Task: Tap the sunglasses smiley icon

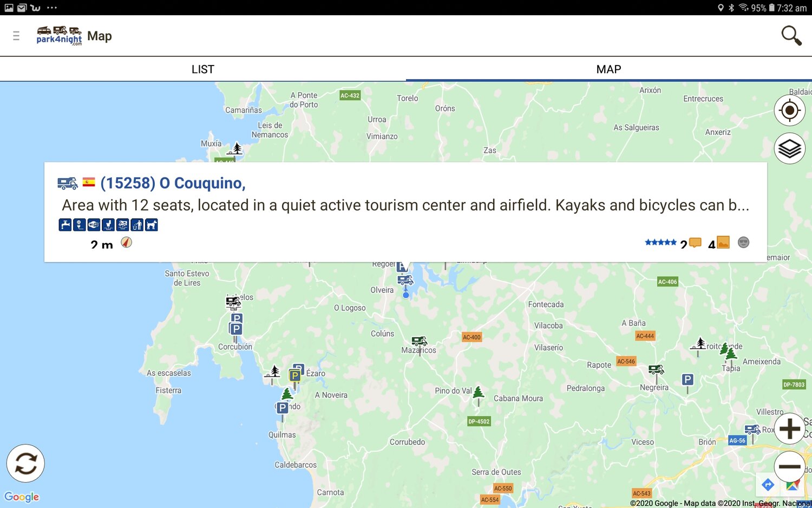Action: tap(744, 242)
